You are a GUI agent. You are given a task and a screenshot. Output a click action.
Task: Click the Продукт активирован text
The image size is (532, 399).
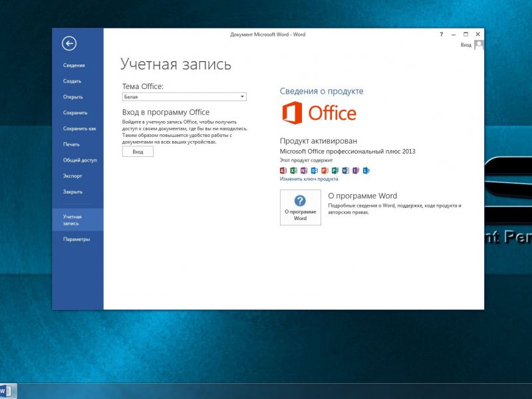click(x=319, y=141)
